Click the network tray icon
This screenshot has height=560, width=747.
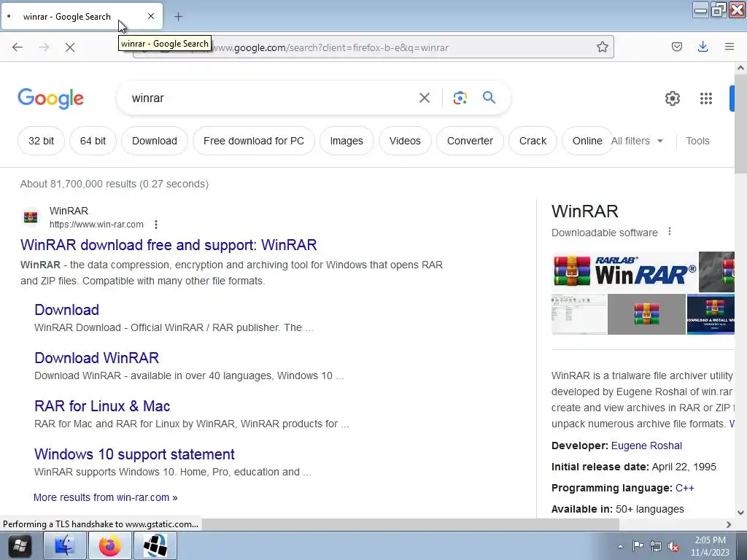[656, 547]
